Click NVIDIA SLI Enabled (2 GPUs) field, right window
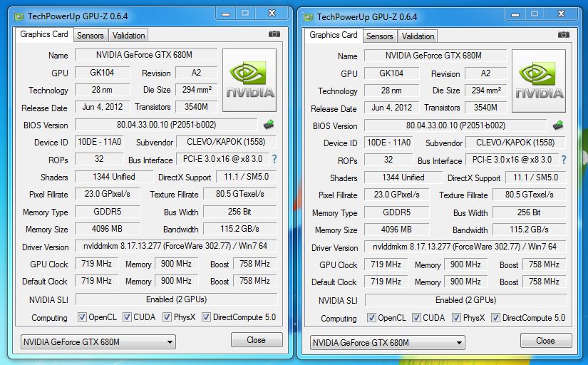This screenshot has height=365, width=588. [x=465, y=300]
